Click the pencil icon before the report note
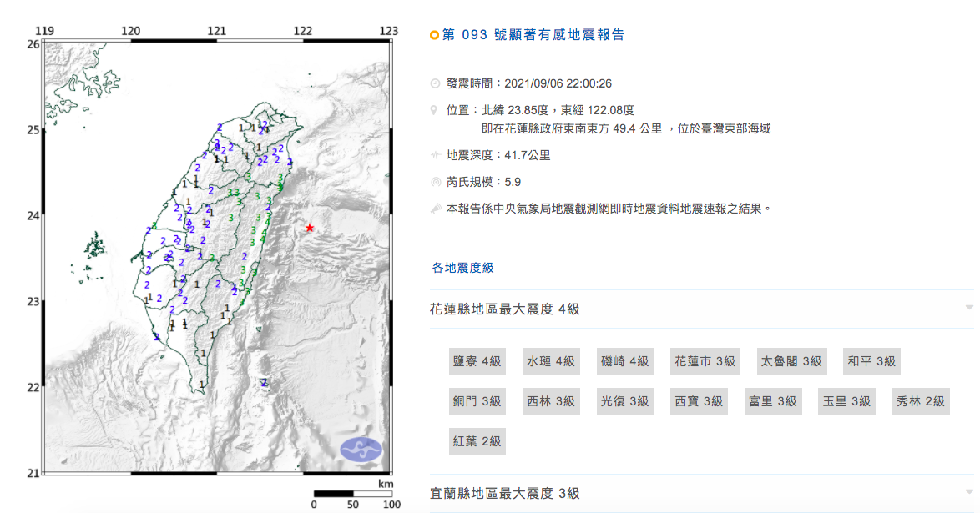Screen dimensions: 980x513 pyautogui.click(x=434, y=209)
